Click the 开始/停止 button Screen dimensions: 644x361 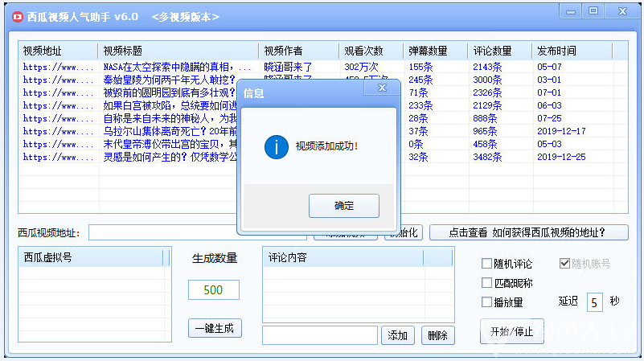click(512, 331)
